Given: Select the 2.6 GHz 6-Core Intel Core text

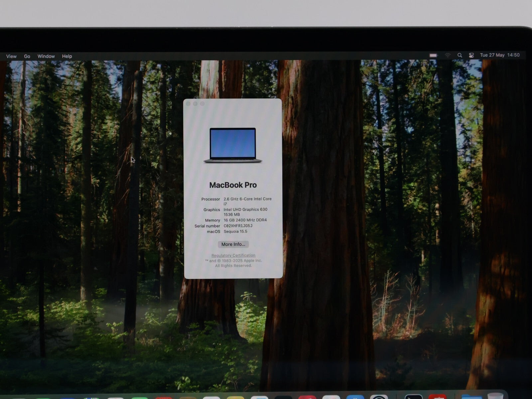Looking at the screenshot, I should 247,199.
